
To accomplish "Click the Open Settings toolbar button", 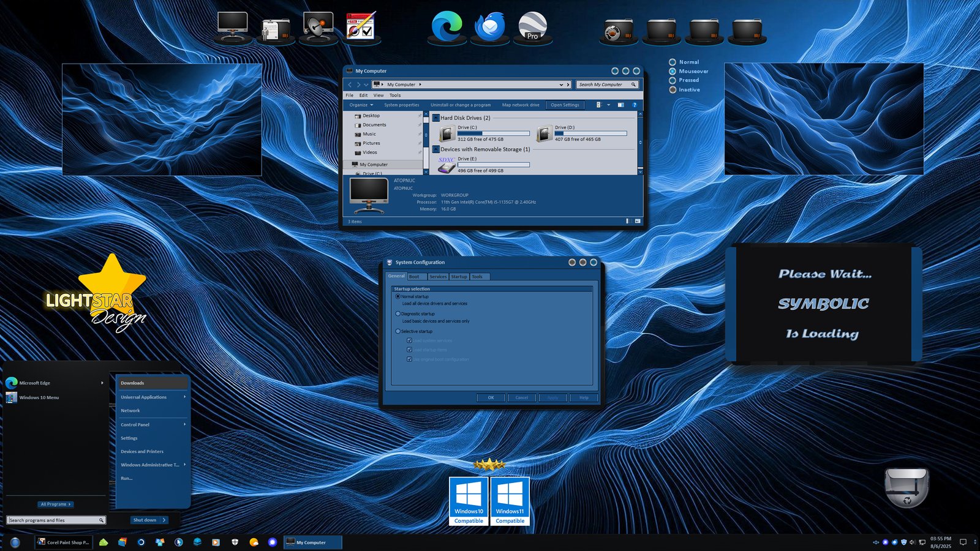I will 565,105.
